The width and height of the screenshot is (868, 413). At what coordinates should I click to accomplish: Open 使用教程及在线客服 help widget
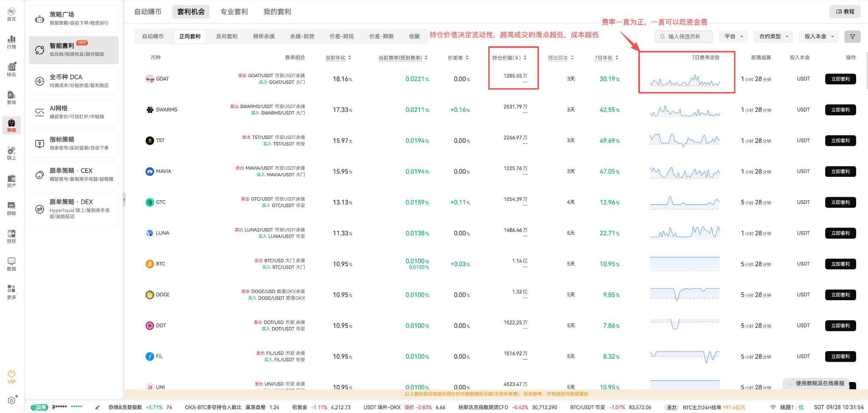click(x=816, y=383)
